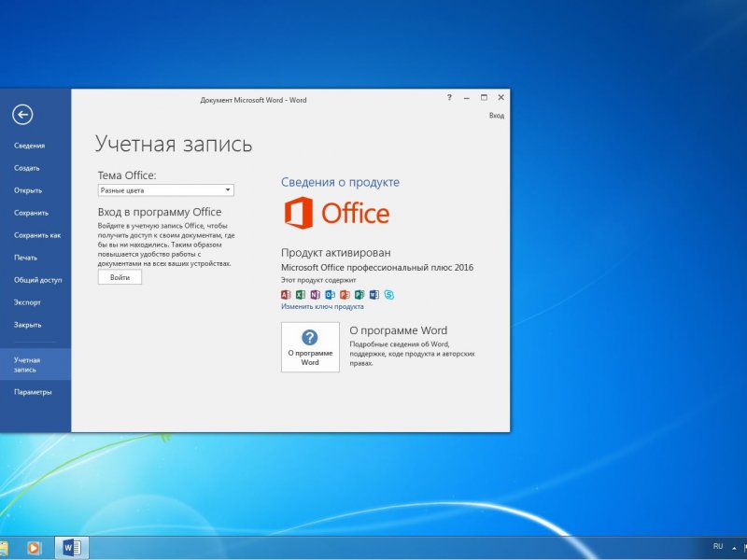The width and height of the screenshot is (747, 560).
Task: Minimize the Word window
Action: (466, 98)
